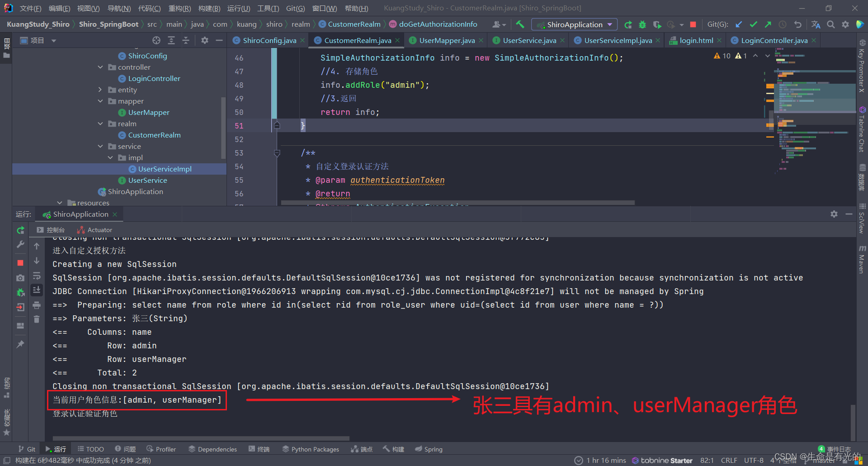Open the Dependencies tool window
This screenshot has width=868, height=466.
tap(212, 449)
